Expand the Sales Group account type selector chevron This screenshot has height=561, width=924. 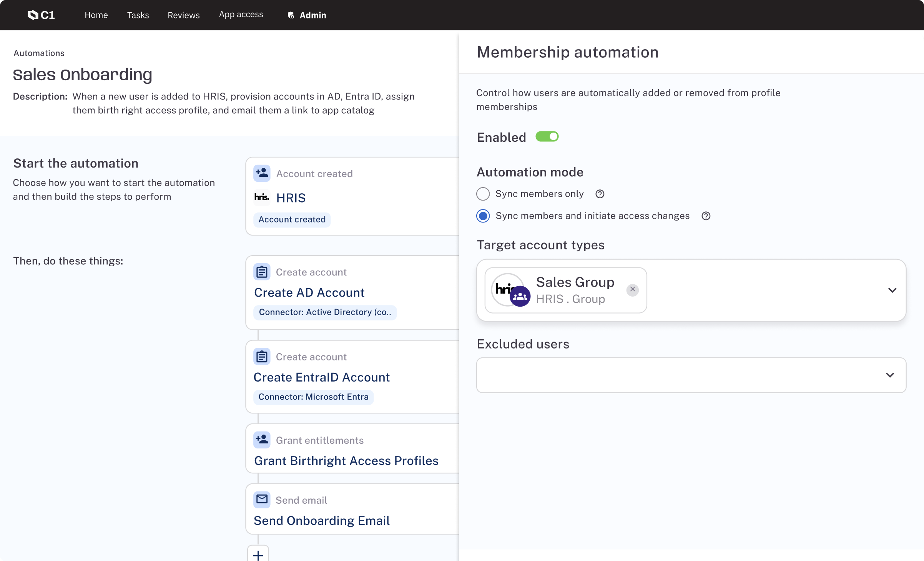(892, 290)
